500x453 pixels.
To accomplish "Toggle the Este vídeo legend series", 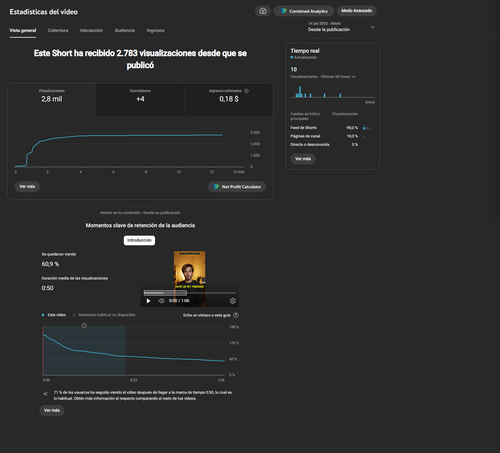I will coord(54,315).
